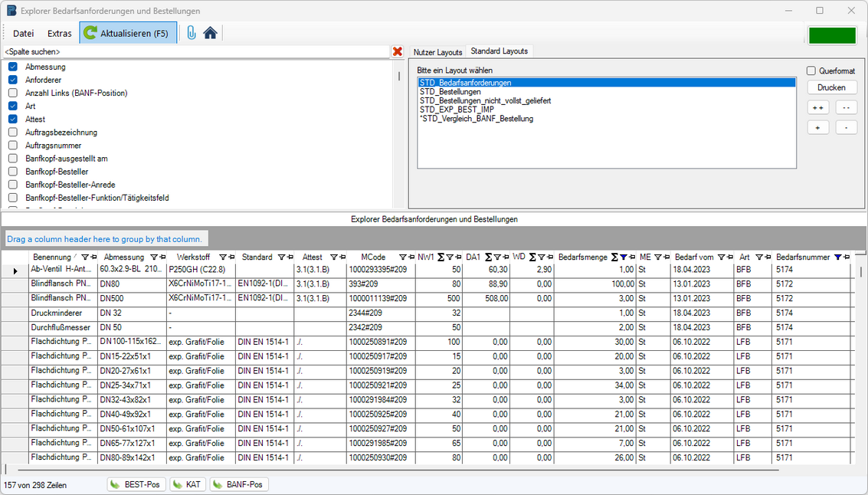868x495 pixels.
Task: Click the home icon in toolbar
Action: 210,33
